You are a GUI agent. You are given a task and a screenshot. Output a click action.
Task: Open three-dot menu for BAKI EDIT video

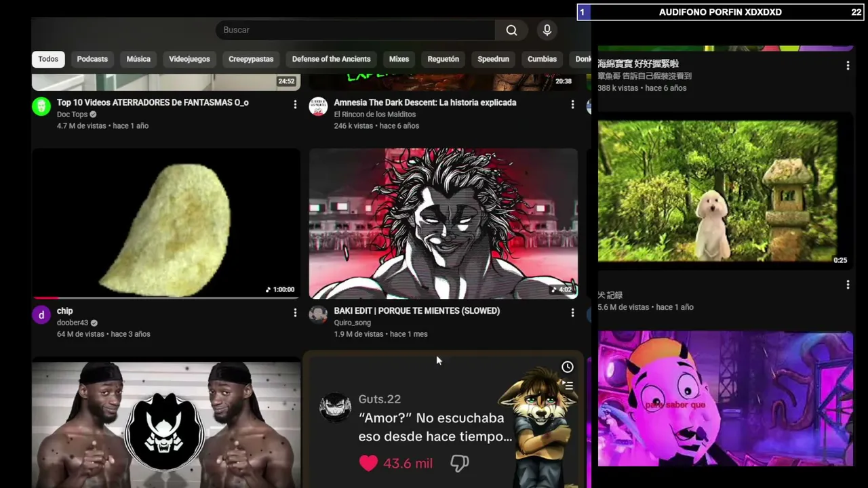coord(572,312)
